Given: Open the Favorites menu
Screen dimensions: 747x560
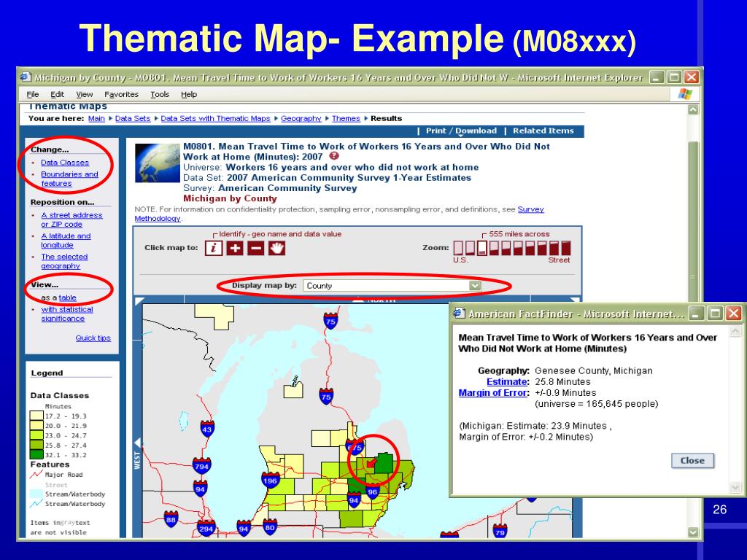Looking at the screenshot, I should tap(122, 94).
